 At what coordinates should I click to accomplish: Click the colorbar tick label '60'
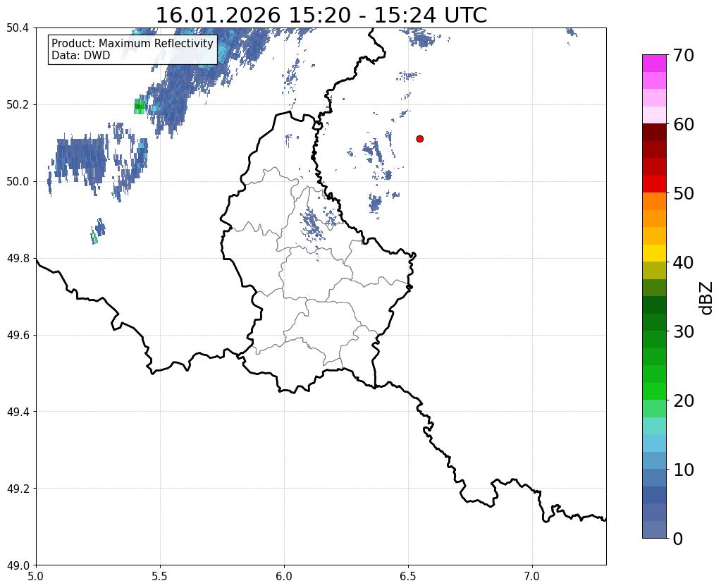(x=684, y=124)
